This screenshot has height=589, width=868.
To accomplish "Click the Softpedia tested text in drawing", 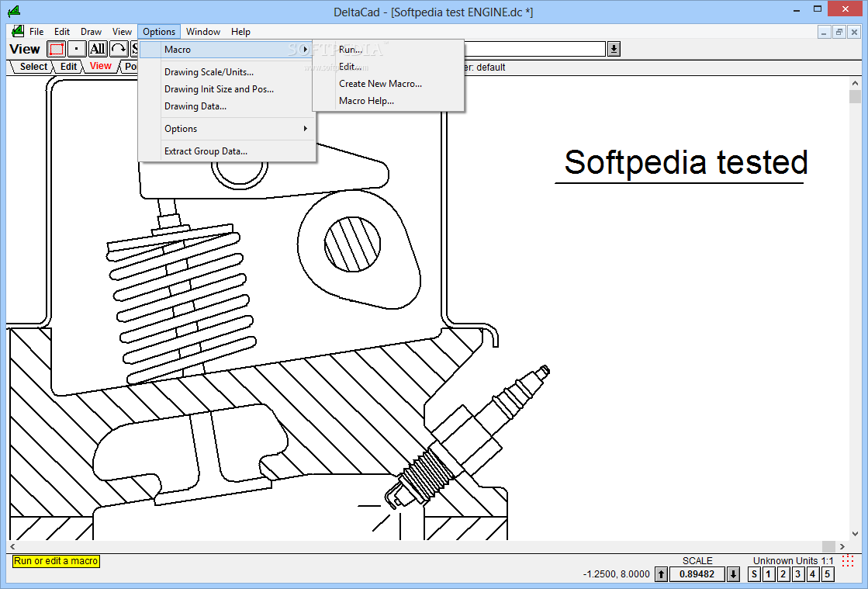I will 686,162.
